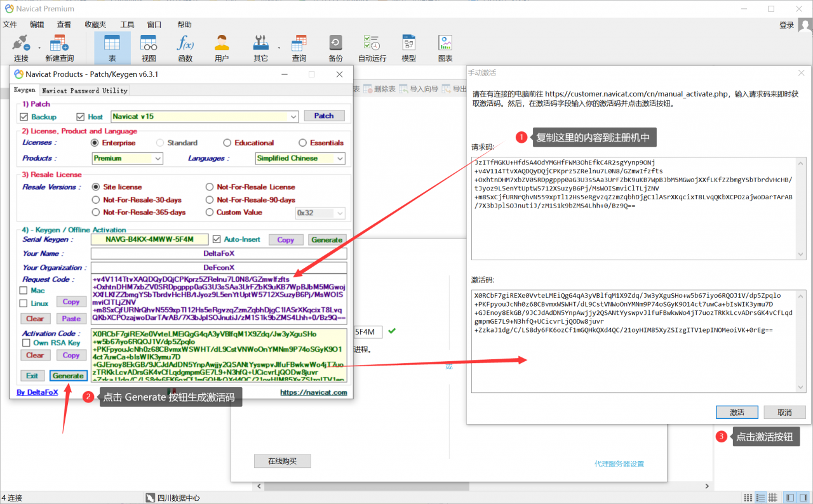Click the 取消 button in activation dialog
Image resolution: width=813 pixels, height=504 pixels.
(784, 413)
